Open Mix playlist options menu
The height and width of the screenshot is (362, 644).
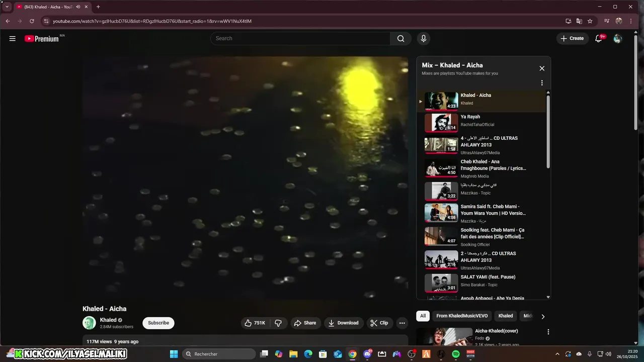(x=542, y=83)
